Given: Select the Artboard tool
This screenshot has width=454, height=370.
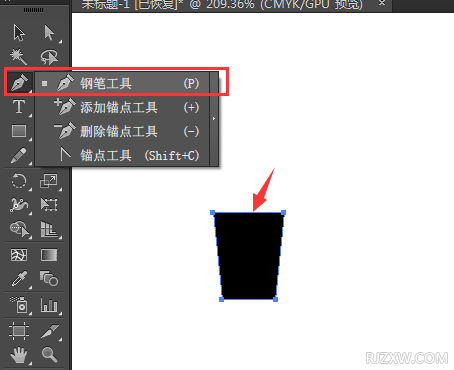Looking at the screenshot, I should 19,331.
